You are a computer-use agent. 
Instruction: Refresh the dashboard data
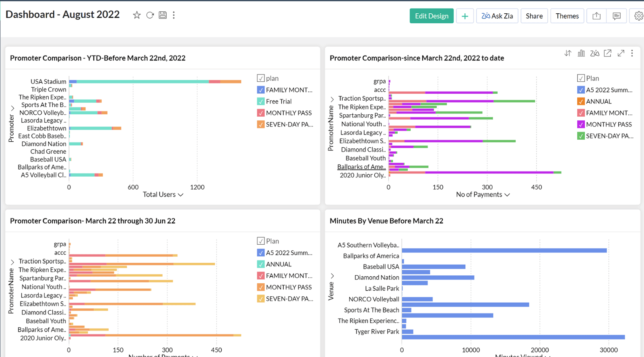tap(150, 15)
